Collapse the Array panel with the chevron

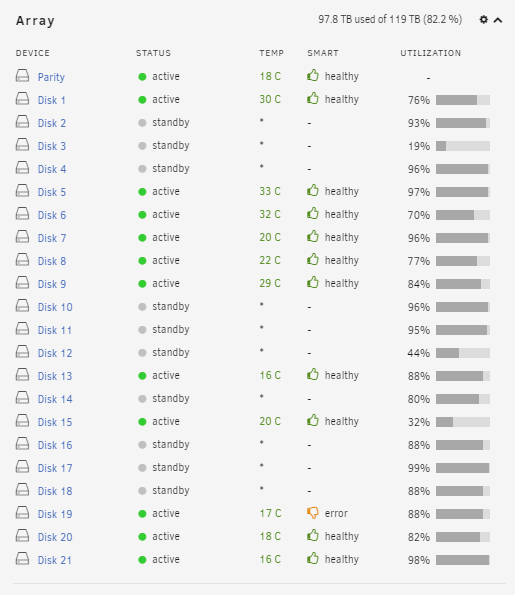pos(498,20)
